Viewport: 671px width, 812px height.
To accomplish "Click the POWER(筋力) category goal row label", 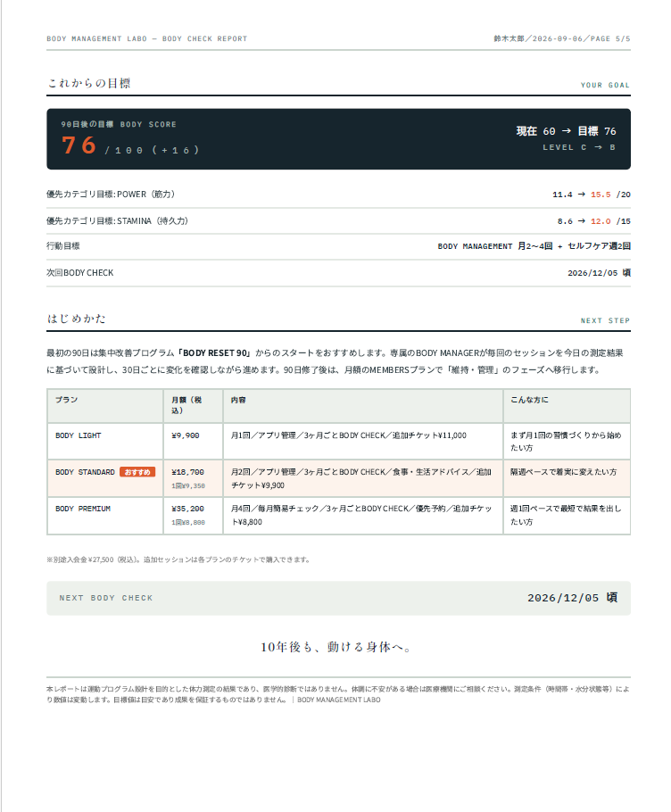I will pos(111,195).
